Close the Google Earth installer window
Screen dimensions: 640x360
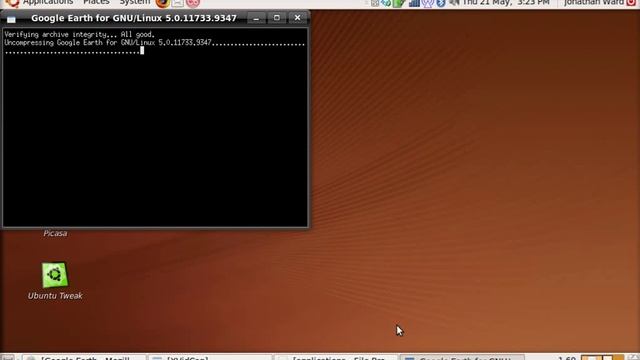pyautogui.click(x=298, y=18)
